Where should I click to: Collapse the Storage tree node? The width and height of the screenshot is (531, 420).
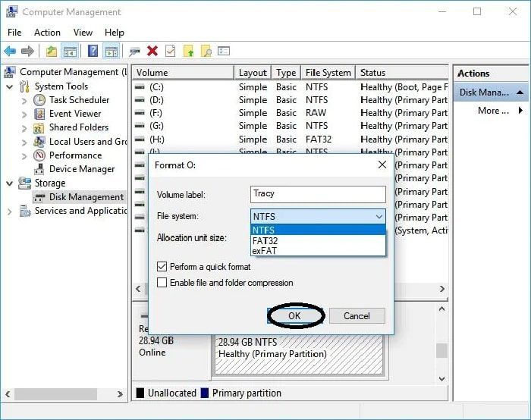(10, 183)
